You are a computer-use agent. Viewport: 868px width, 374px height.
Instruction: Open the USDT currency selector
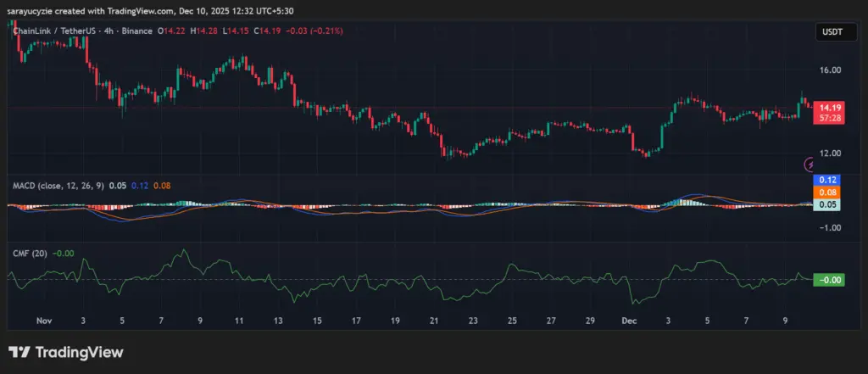click(x=836, y=32)
